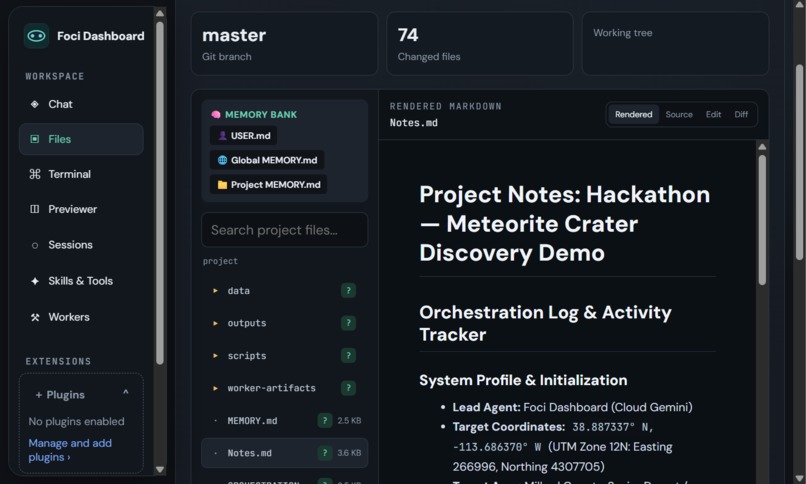Click the Previewer panel icon

(34, 209)
